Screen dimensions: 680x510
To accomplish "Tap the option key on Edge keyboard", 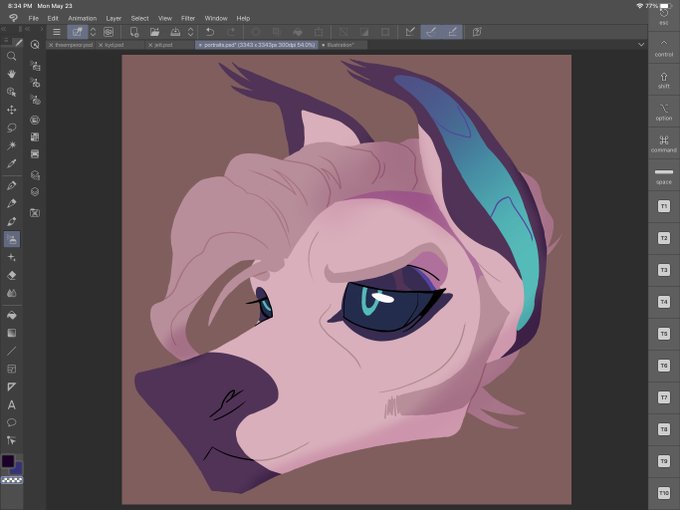I will click(x=664, y=112).
